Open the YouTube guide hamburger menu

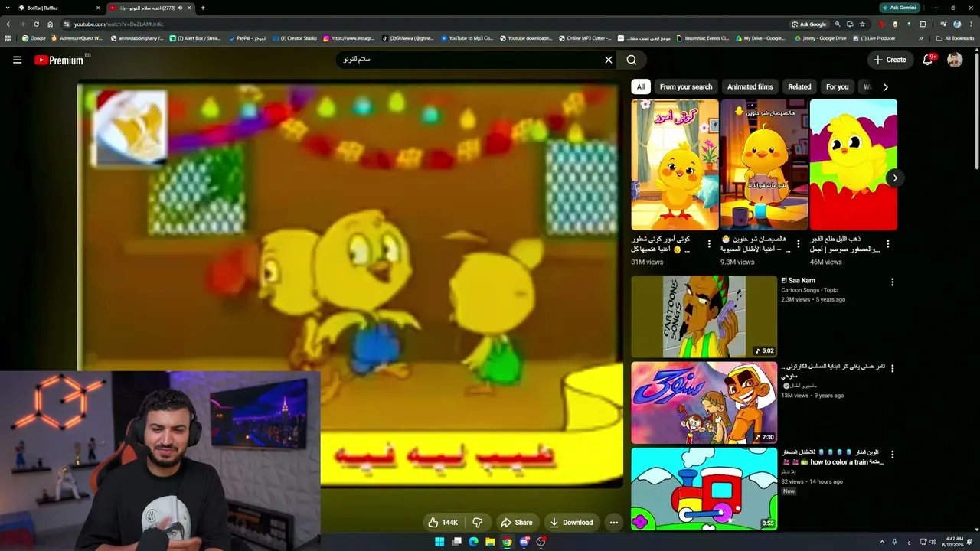tap(17, 60)
